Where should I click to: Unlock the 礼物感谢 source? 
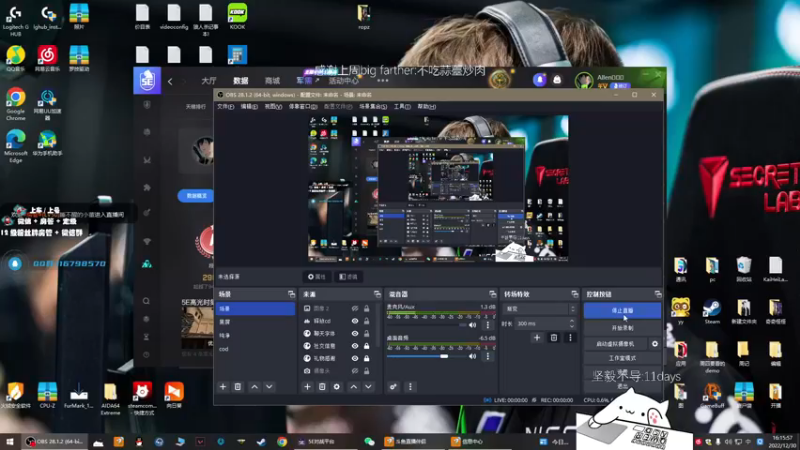pyautogui.click(x=366, y=359)
